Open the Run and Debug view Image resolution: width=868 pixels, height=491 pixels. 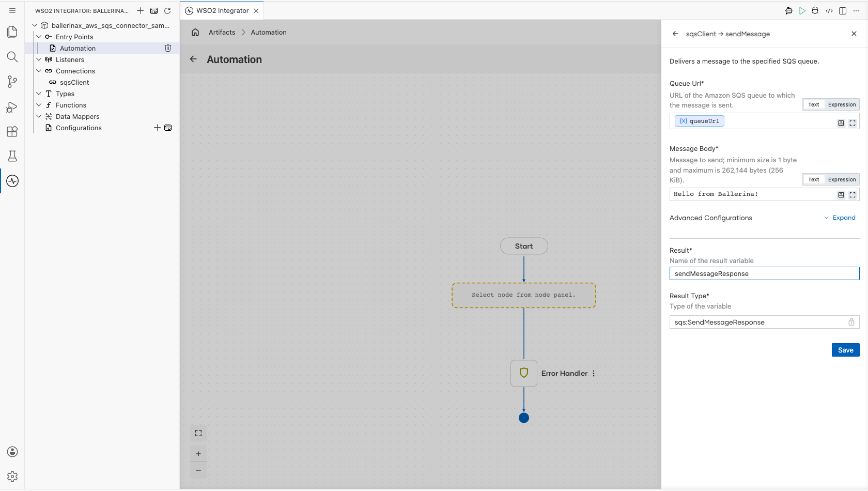[x=12, y=106]
